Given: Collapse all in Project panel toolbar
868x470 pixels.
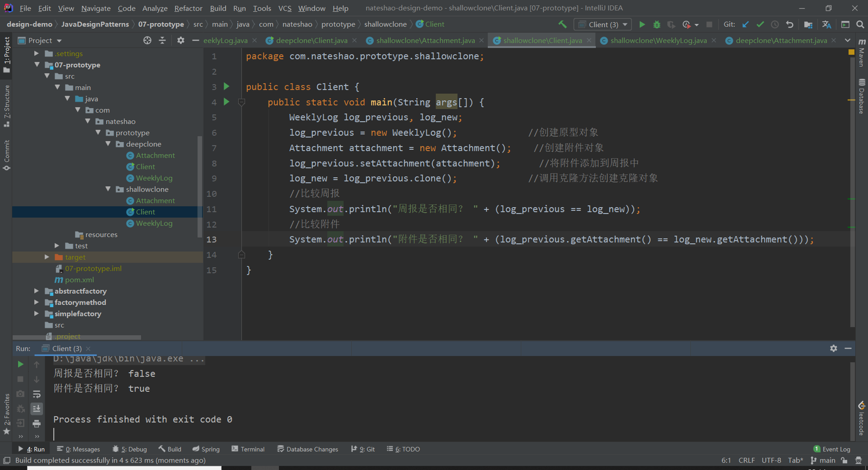Looking at the screenshot, I should [x=162, y=40].
